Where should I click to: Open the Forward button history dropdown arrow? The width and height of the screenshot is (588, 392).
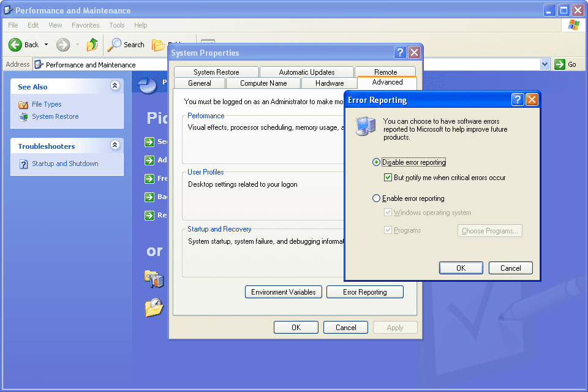[78, 45]
